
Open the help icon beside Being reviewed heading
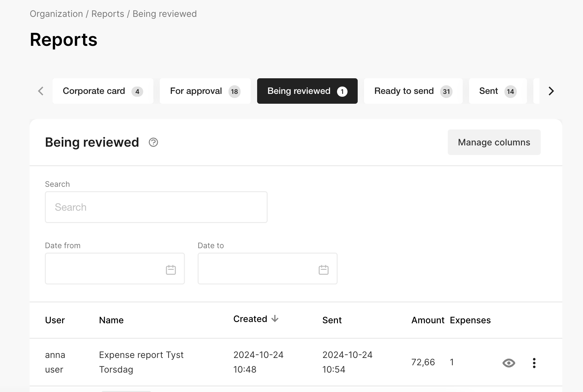(x=153, y=142)
